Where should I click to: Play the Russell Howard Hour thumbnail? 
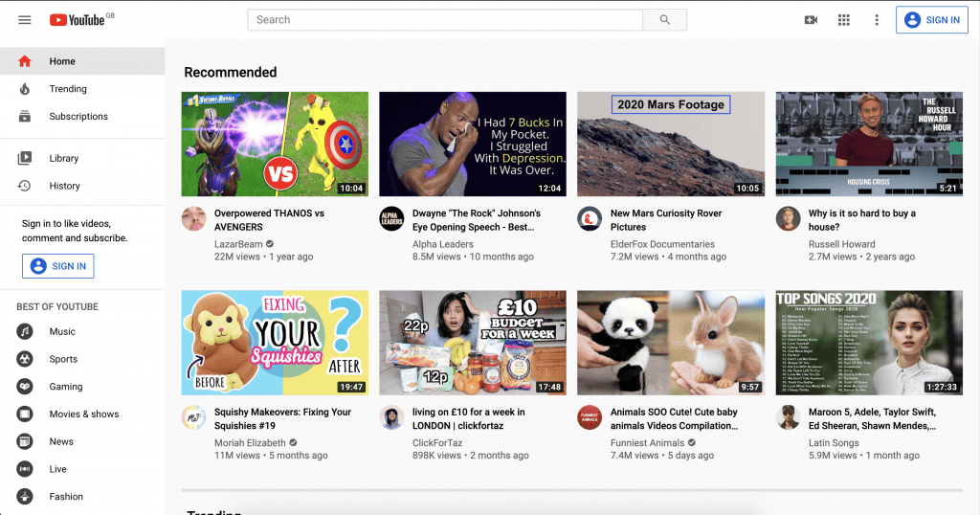pyautogui.click(x=869, y=145)
